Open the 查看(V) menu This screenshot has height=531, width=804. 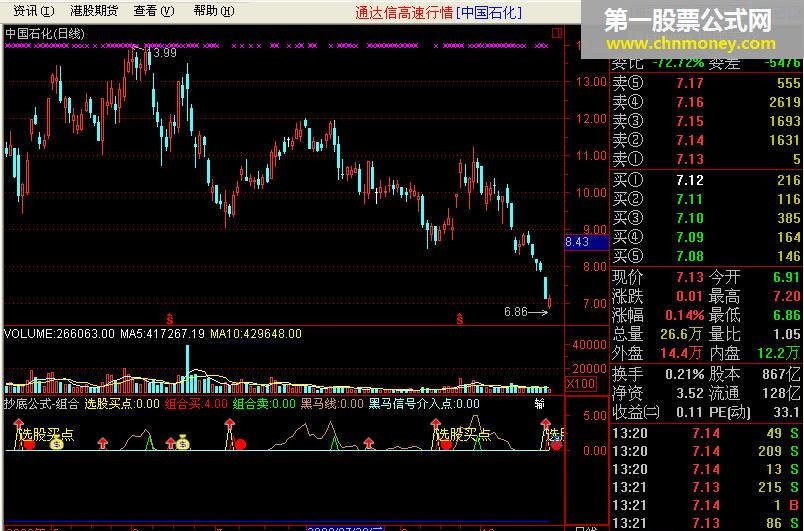154,11
